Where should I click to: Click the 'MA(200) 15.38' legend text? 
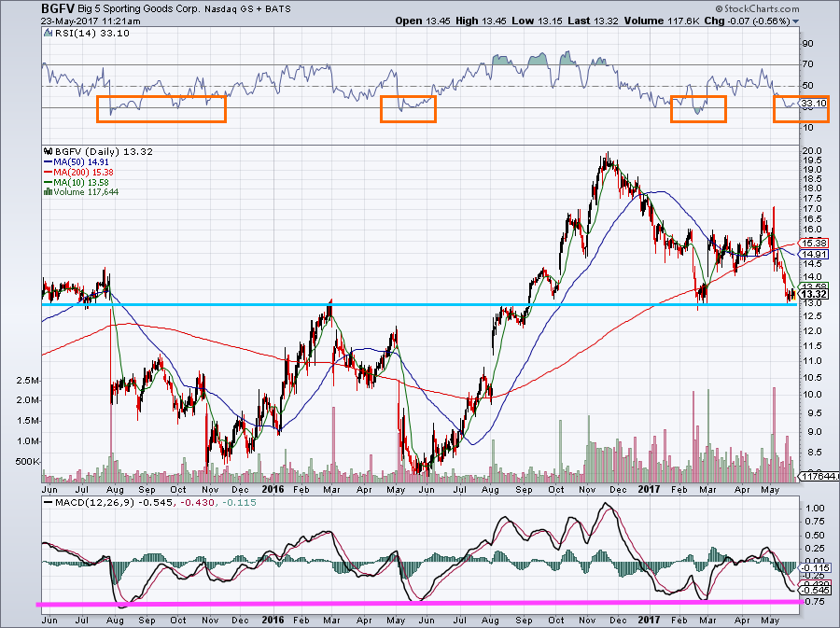(84, 173)
